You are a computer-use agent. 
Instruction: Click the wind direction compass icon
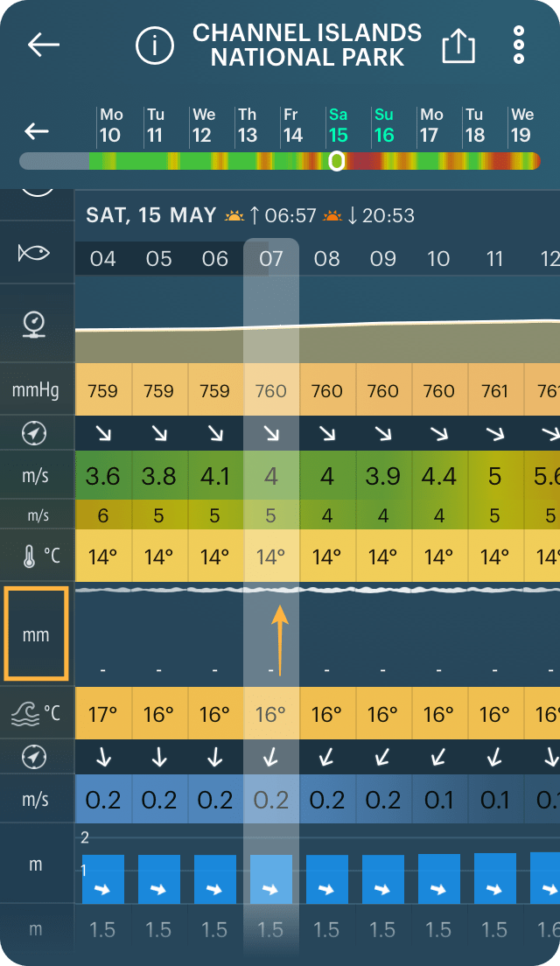click(35, 433)
